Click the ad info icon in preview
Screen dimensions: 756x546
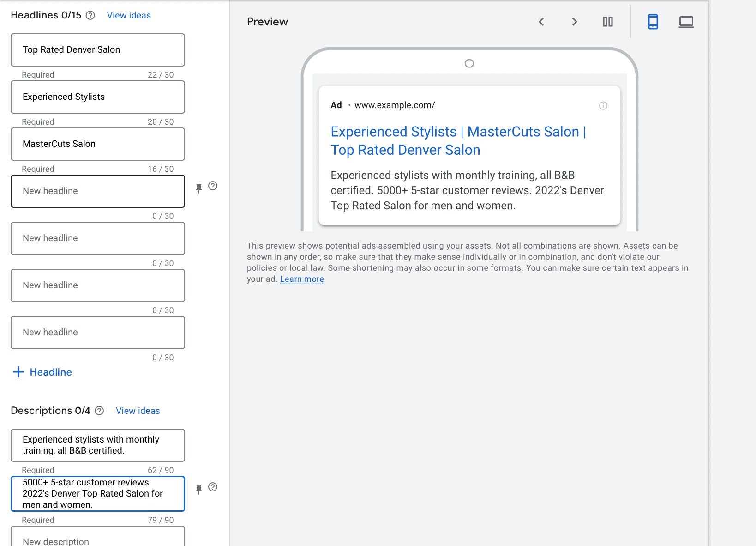(603, 106)
